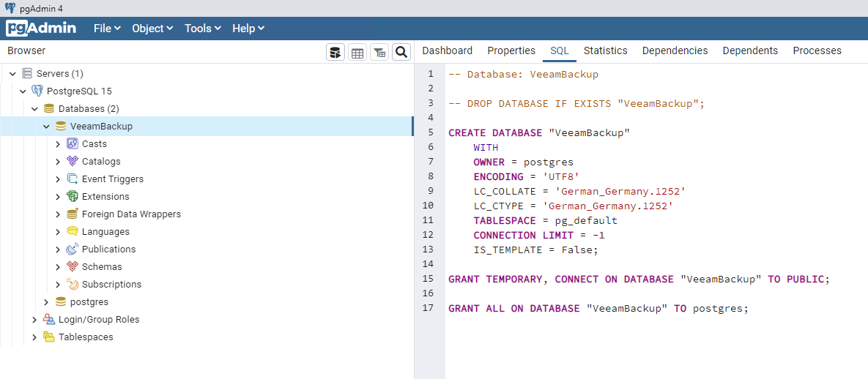
Task: Expand the Foreign Data Wrappers node
Action: coord(58,214)
